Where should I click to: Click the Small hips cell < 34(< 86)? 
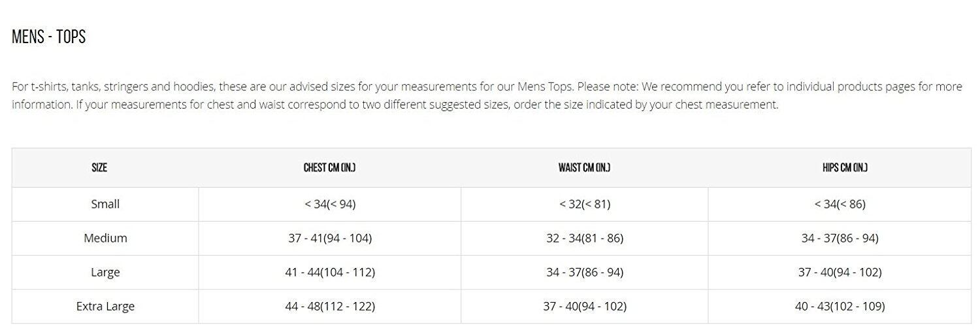840,204
